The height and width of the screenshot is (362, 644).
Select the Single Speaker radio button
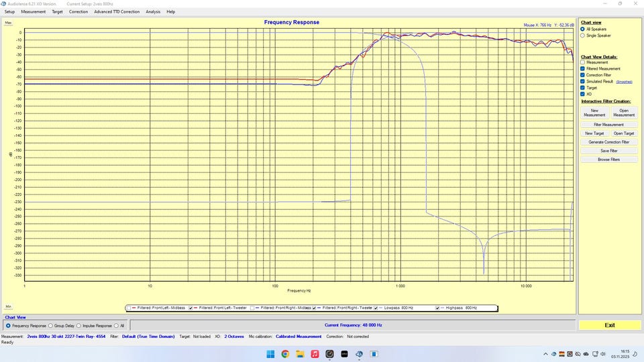[583, 36]
